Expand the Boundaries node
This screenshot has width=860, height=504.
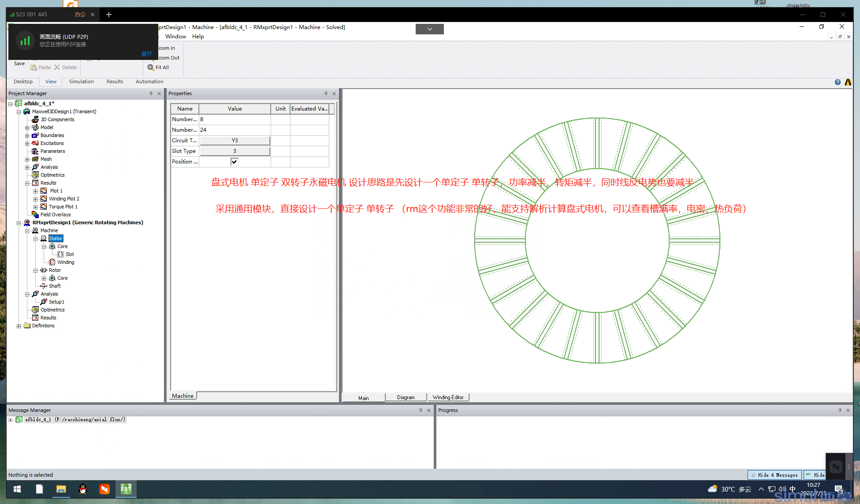(x=27, y=136)
